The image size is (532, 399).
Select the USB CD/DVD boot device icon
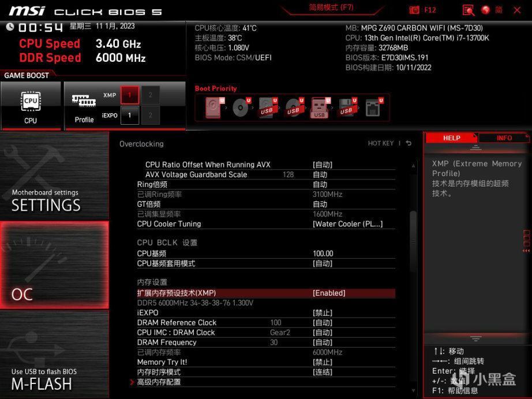pos(294,107)
